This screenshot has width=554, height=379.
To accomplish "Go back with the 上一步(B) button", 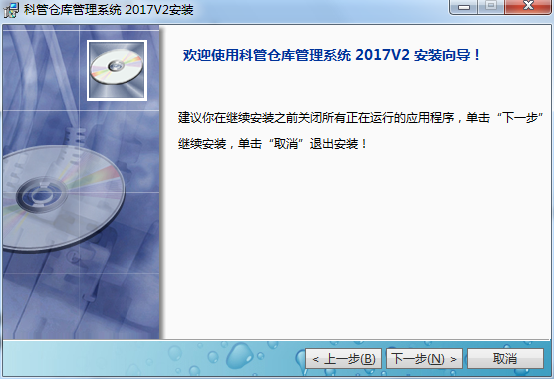I will pyautogui.click(x=343, y=359).
